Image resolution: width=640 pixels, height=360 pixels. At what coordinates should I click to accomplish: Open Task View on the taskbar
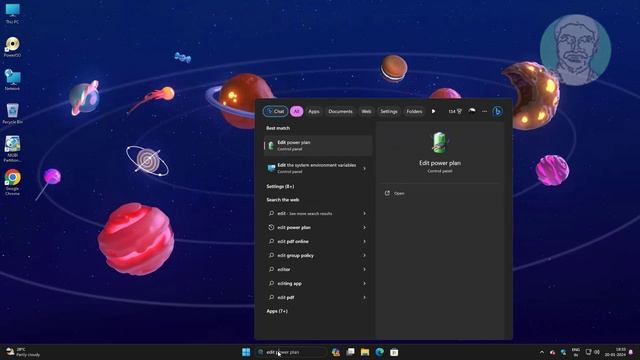(x=350, y=352)
